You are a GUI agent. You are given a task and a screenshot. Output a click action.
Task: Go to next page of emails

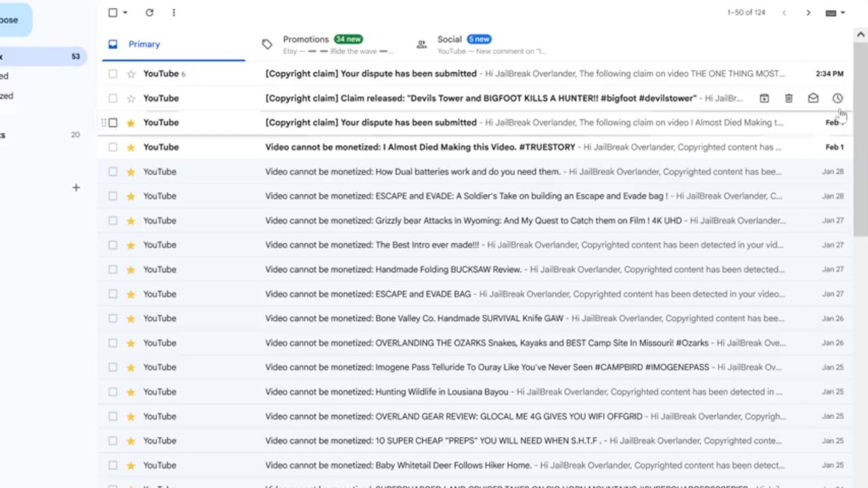pyautogui.click(x=808, y=12)
